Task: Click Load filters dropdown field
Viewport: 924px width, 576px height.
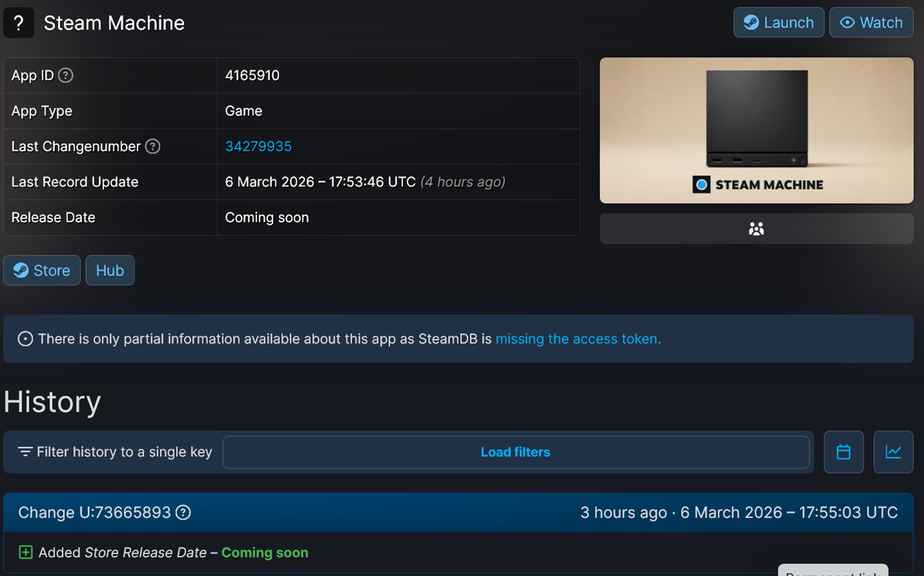Action: pyautogui.click(x=516, y=452)
